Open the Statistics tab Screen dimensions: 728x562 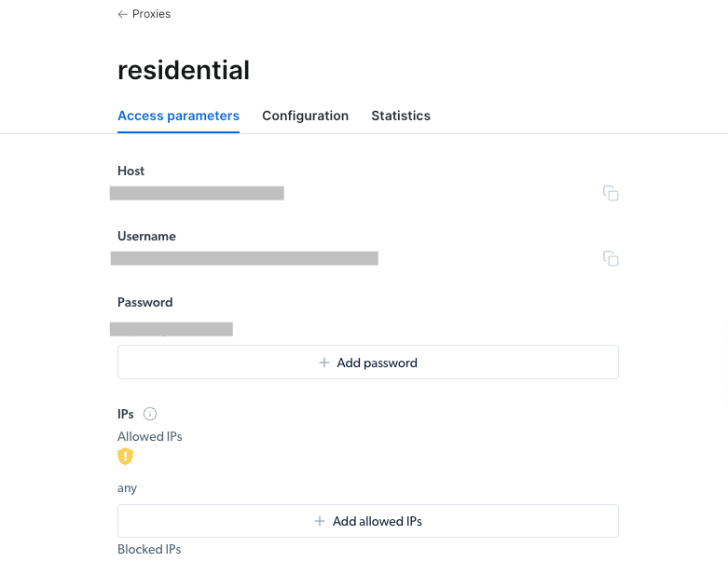[x=401, y=116]
